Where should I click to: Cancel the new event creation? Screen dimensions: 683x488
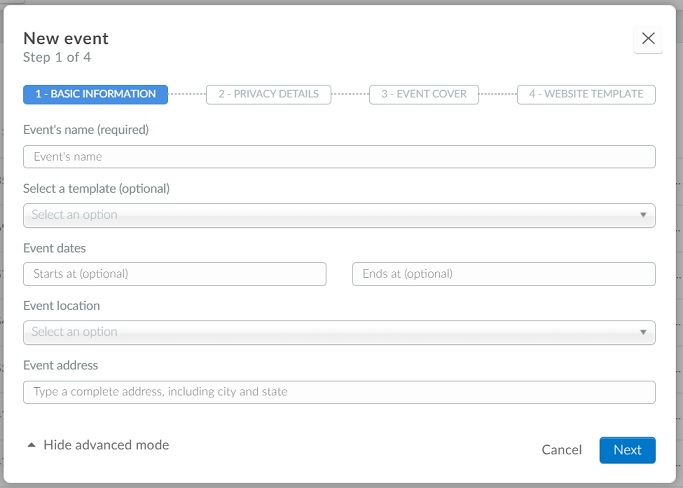[561, 450]
